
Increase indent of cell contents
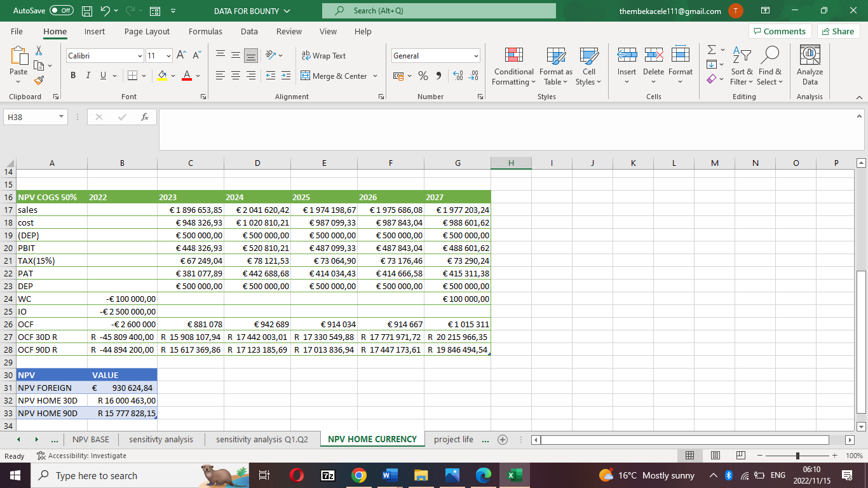(x=286, y=76)
